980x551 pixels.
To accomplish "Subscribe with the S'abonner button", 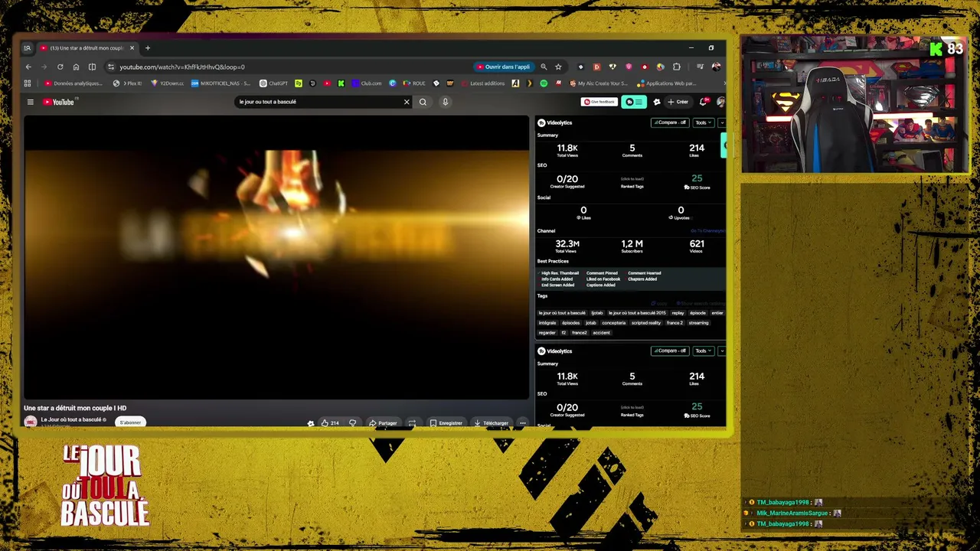I will click(x=131, y=422).
